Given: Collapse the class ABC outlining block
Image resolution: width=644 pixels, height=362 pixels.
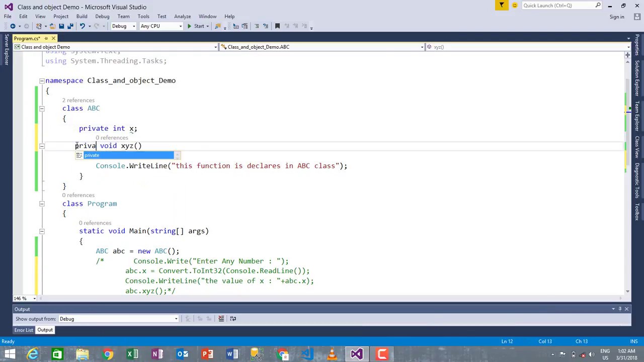Looking at the screenshot, I should point(42,108).
